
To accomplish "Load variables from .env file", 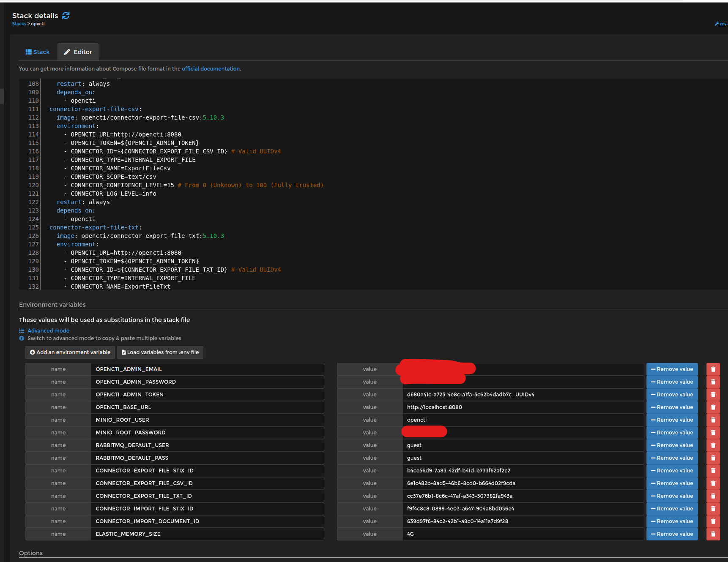I will [x=160, y=352].
